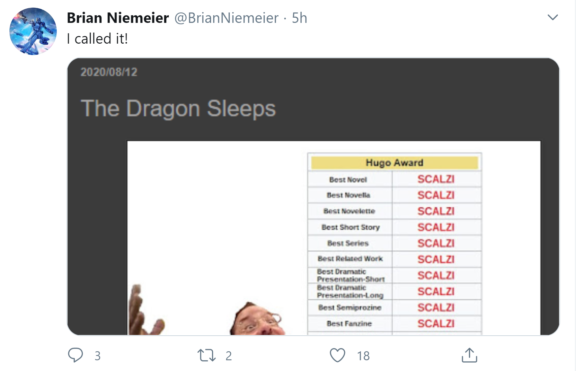Retweet using the retweet arrows icon
This screenshot has width=584, height=371.
tap(206, 355)
